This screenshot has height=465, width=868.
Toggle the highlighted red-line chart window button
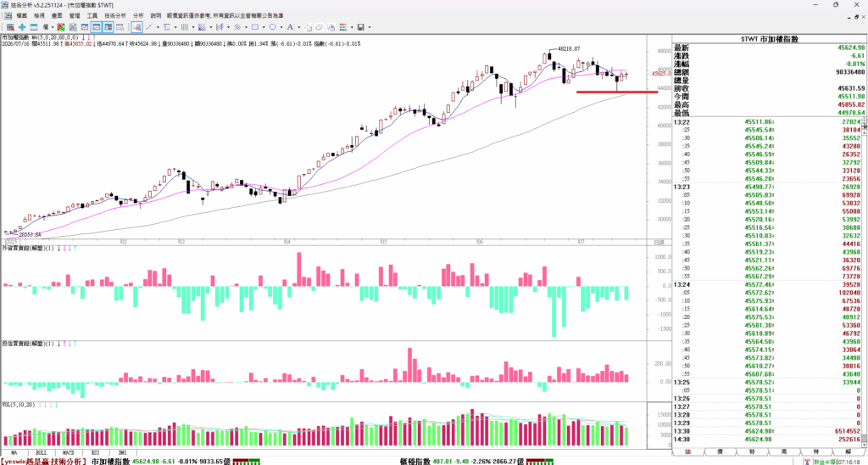(x=97, y=26)
